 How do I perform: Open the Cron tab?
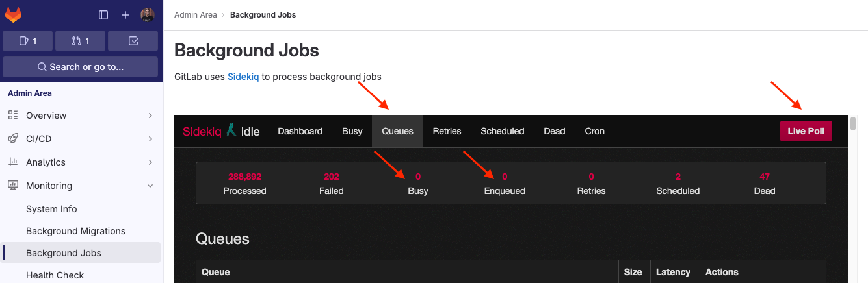pos(594,131)
